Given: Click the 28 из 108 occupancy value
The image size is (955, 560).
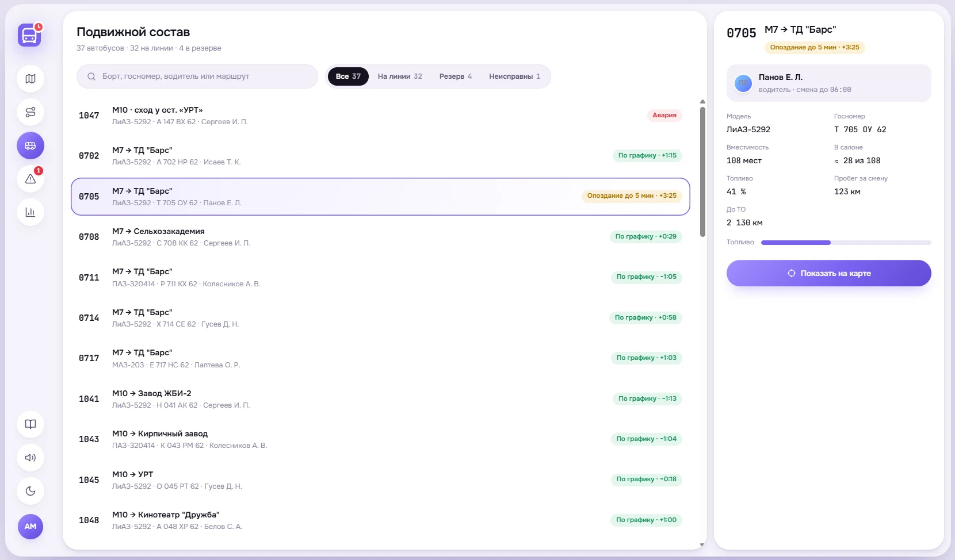Looking at the screenshot, I should [857, 160].
